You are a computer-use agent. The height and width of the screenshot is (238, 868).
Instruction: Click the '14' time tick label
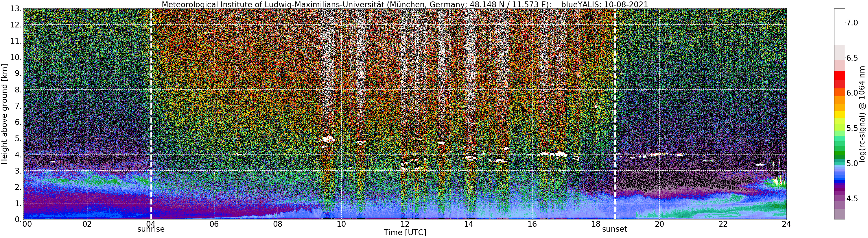468,224
